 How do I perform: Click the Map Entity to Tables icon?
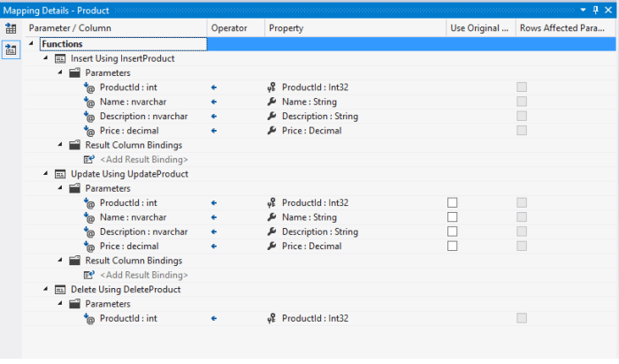click(x=11, y=28)
